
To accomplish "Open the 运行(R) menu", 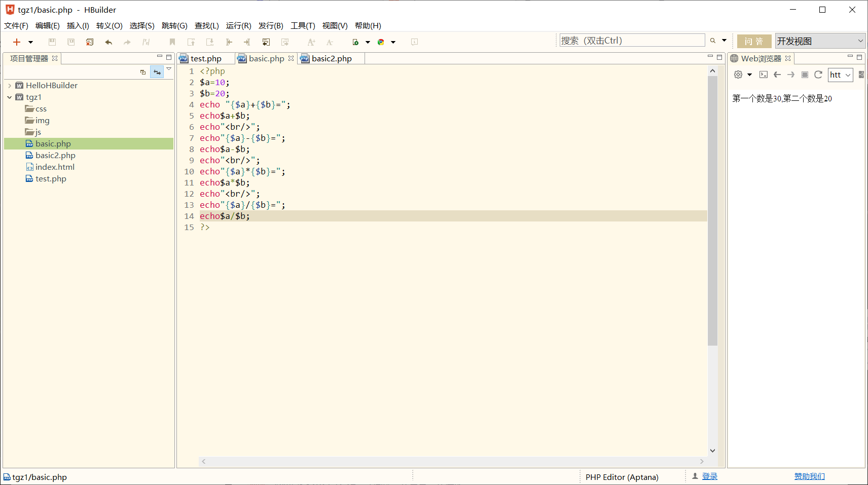I will click(x=238, y=26).
